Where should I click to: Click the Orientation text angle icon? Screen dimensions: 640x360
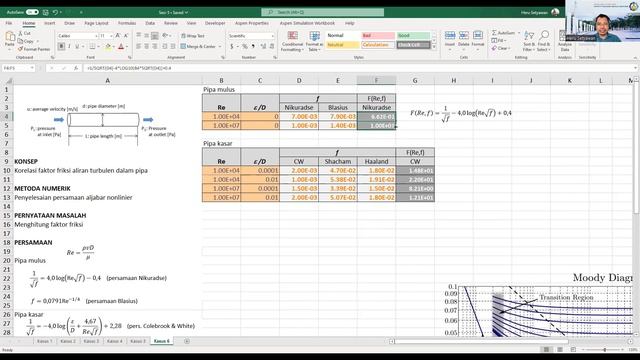165,36
